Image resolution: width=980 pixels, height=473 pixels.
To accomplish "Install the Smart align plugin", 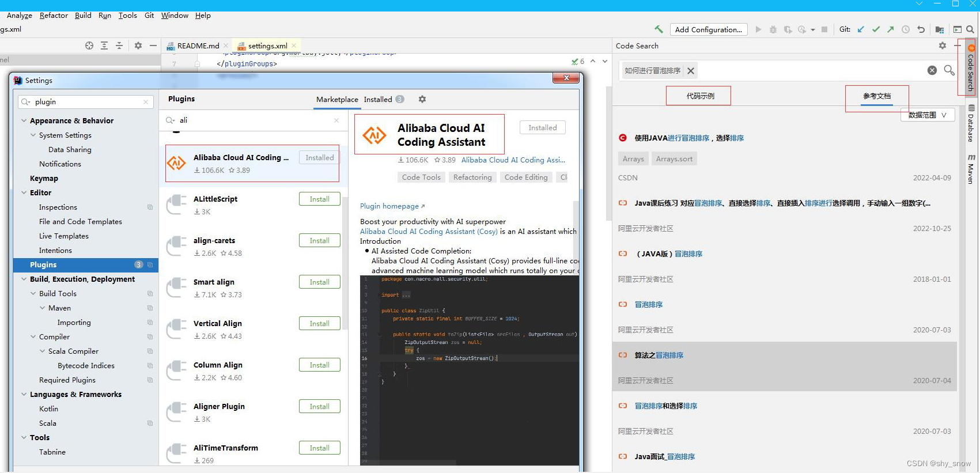I will (320, 282).
